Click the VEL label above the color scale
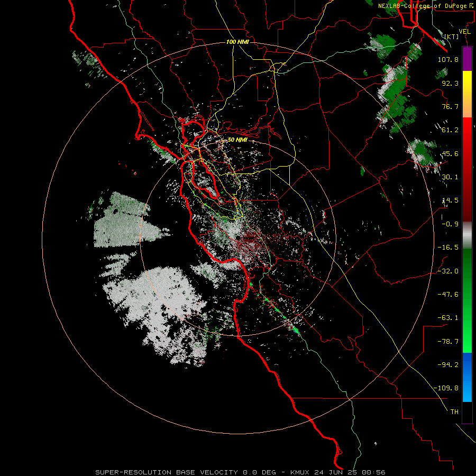This screenshot has width=476, height=476. (464, 32)
